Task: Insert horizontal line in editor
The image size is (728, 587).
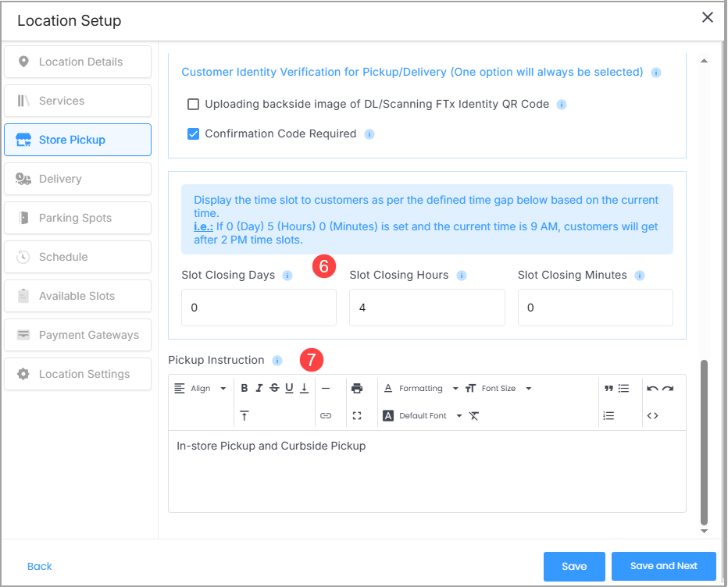Action: (x=326, y=389)
